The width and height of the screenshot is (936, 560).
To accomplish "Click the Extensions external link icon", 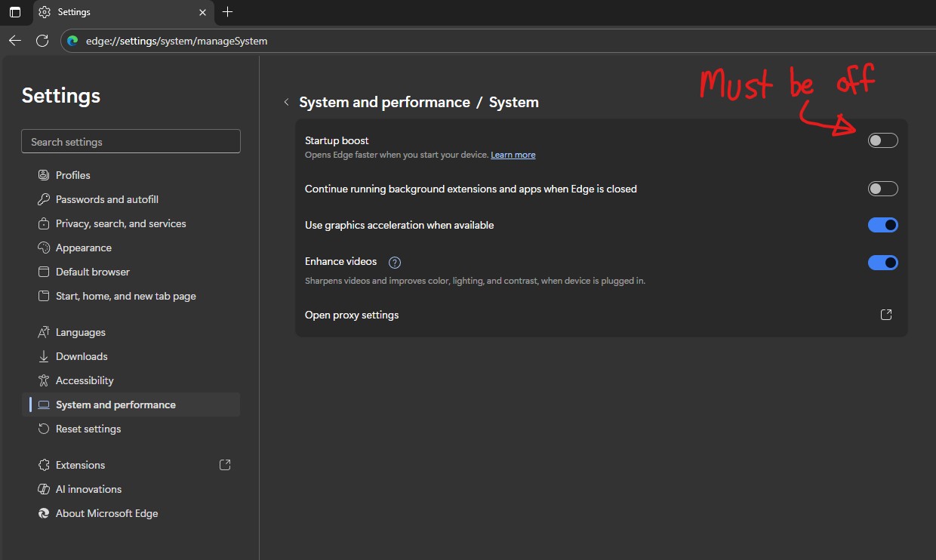I will pos(225,465).
